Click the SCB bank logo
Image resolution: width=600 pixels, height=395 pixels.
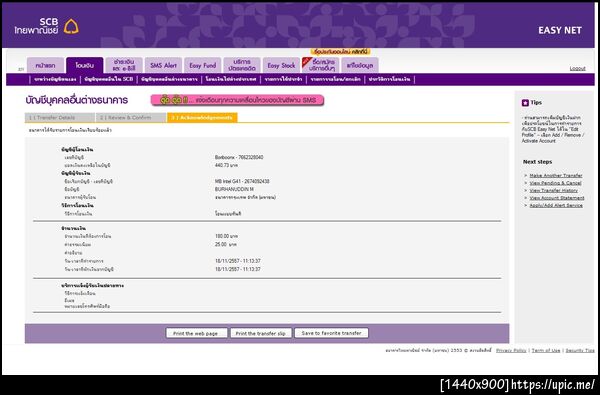[x=47, y=26]
